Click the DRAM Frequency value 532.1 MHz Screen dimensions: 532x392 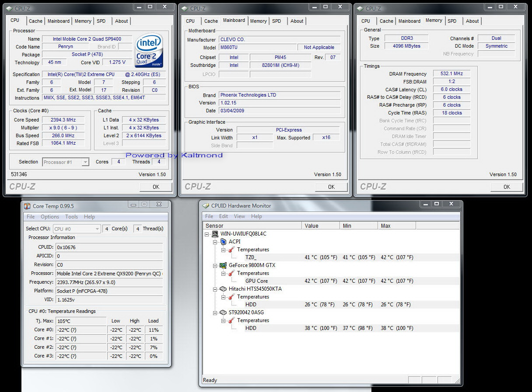pyautogui.click(x=451, y=74)
